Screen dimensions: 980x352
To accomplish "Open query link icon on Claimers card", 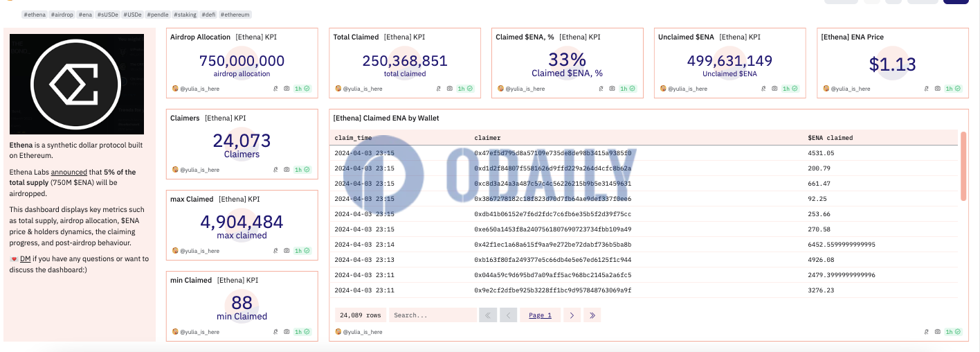I will [276, 169].
